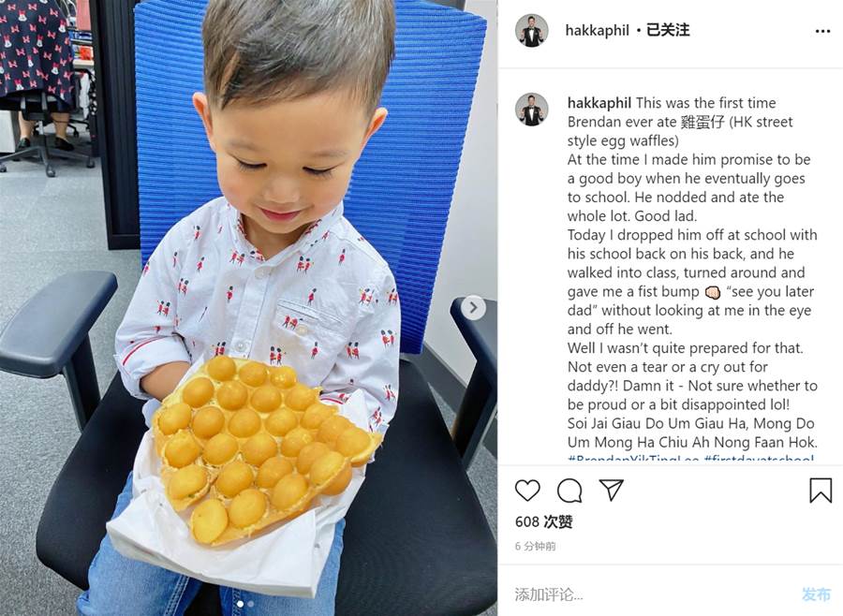The width and height of the screenshot is (843, 616).
Task: Click hakkaphil username in caption
Action: [x=599, y=103]
